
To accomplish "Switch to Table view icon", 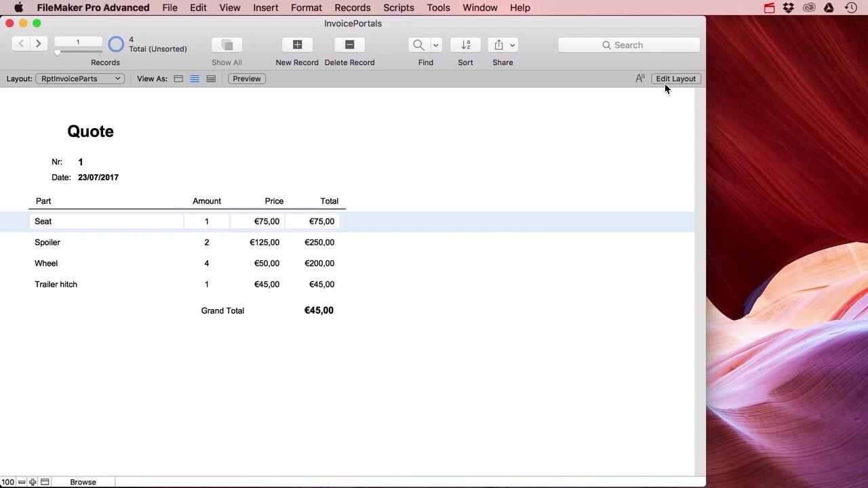I will click(211, 79).
